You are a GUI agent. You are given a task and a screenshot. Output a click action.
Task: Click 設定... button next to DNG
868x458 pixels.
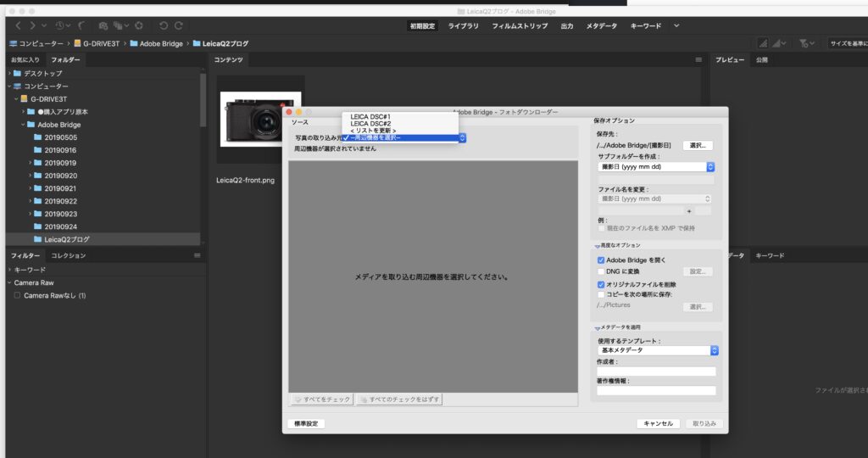point(698,271)
